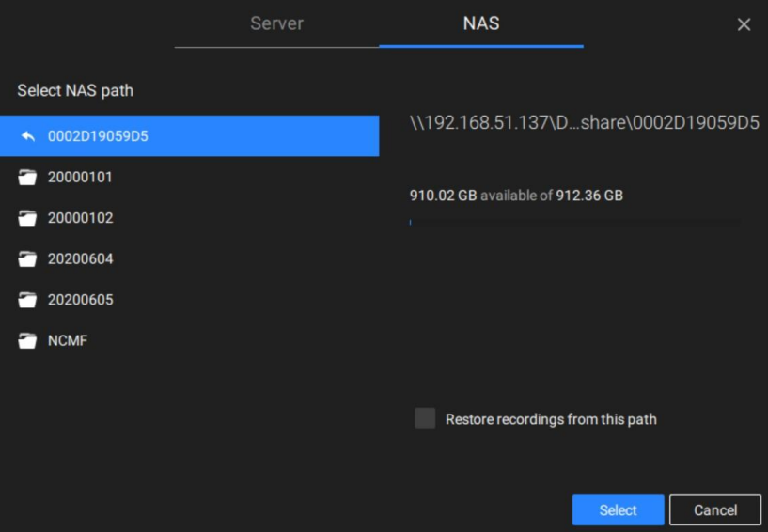Click the Cancel button
This screenshot has height=532, width=768.
(715, 510)
